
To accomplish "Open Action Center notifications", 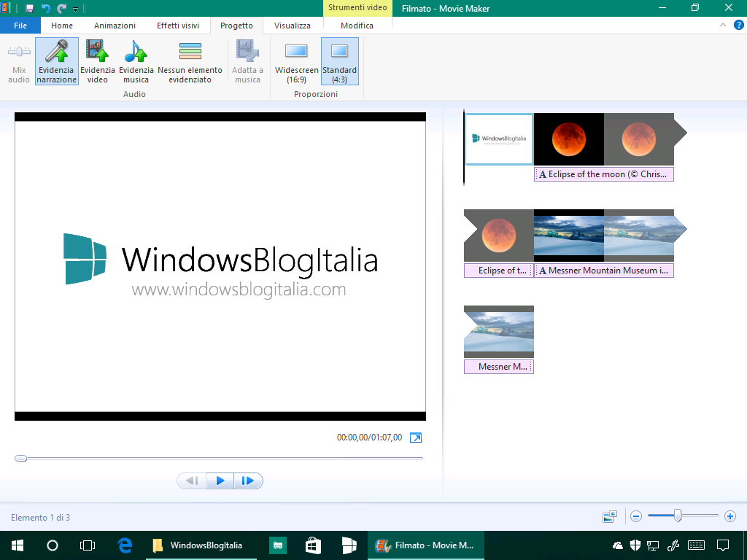I will pos(723,545).
